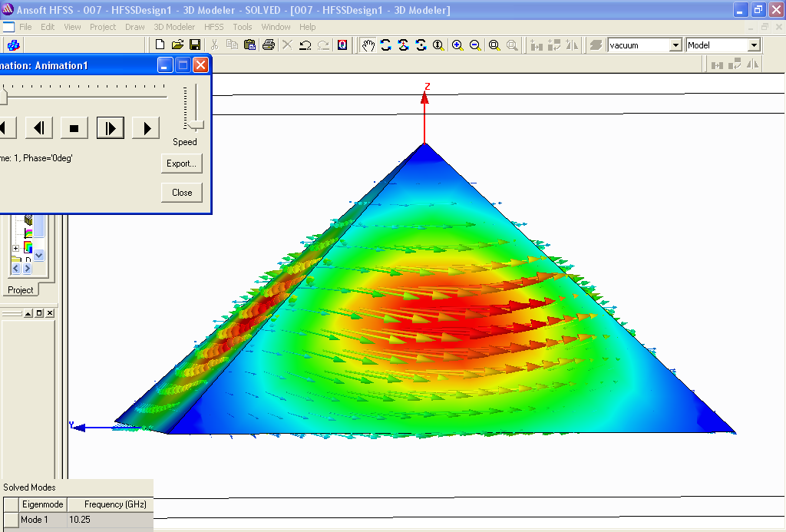
Task: Open the Project menu
Action: click(x=103, y=27)
